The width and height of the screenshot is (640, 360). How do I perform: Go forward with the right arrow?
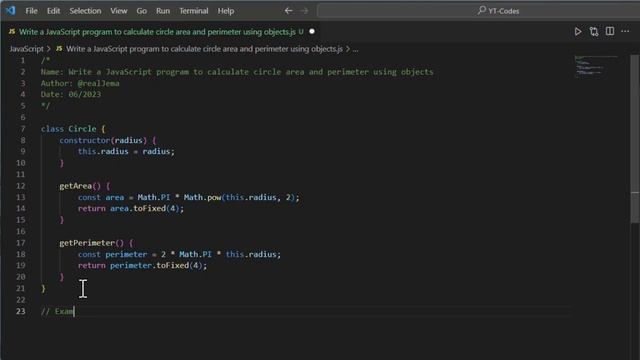pos(304,11)
